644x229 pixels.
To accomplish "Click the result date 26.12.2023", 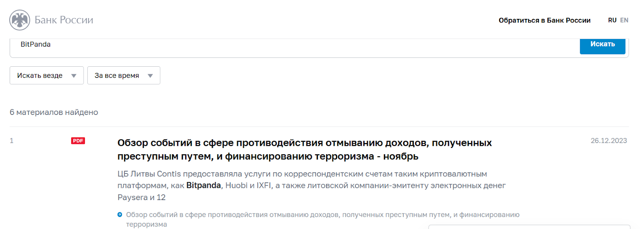I will point(609,141).
